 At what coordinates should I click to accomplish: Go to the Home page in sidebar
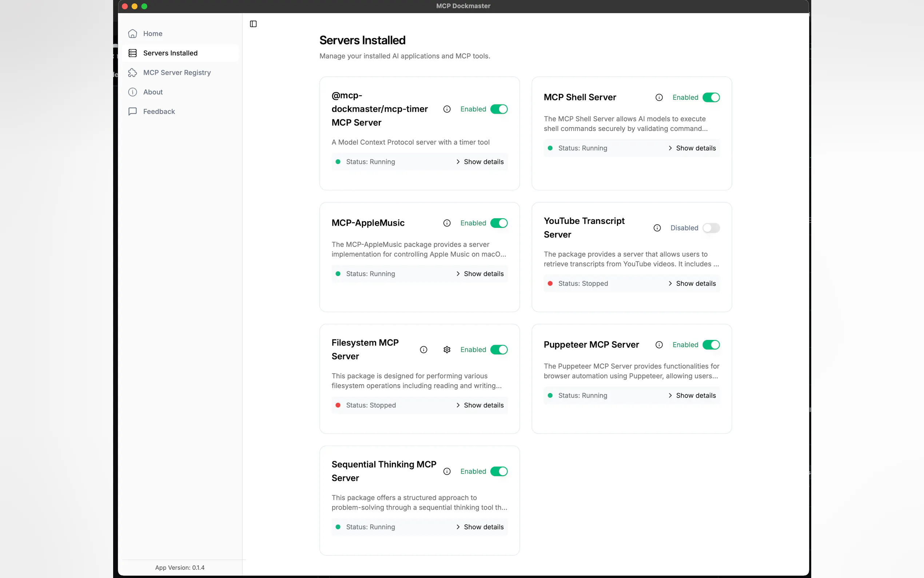click(152, 33)
